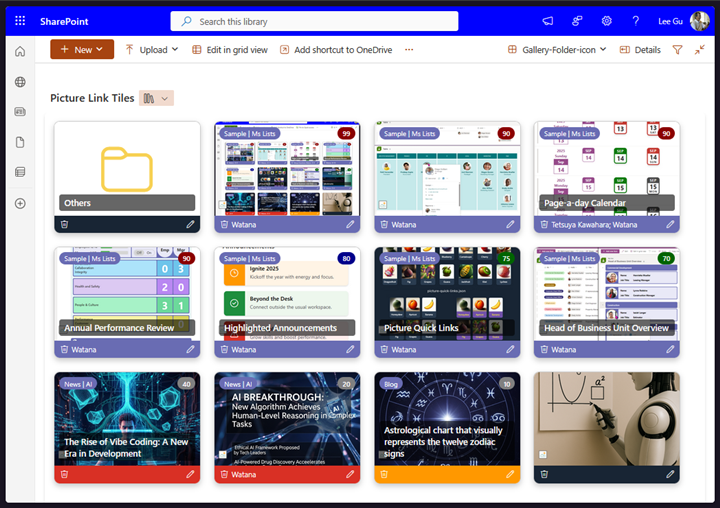Click the Picture Link Tiles library title
This screenshot has height=508, width=720.
tap(92, 98)
